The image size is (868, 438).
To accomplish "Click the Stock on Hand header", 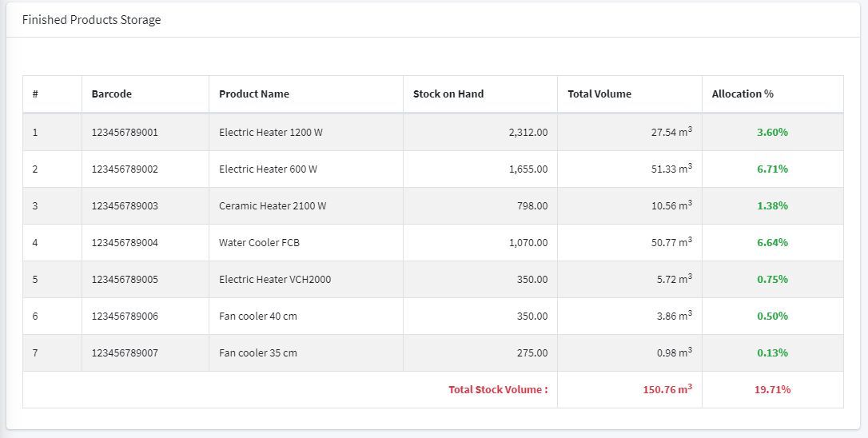I will pyautogui.click(x=448, y=94).
